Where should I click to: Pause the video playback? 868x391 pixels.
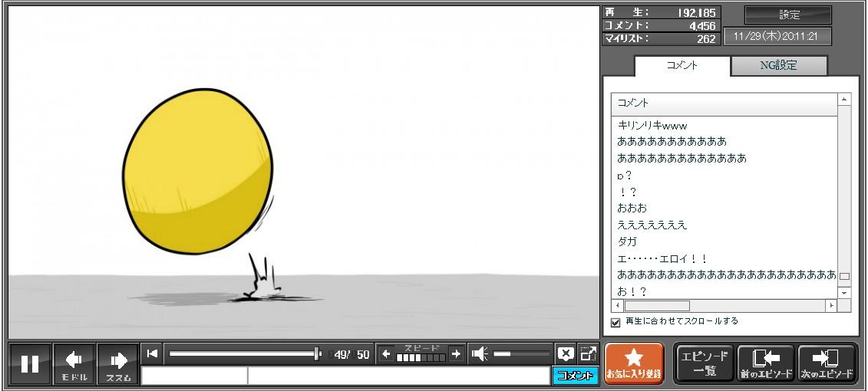click(x=30, y=363)
